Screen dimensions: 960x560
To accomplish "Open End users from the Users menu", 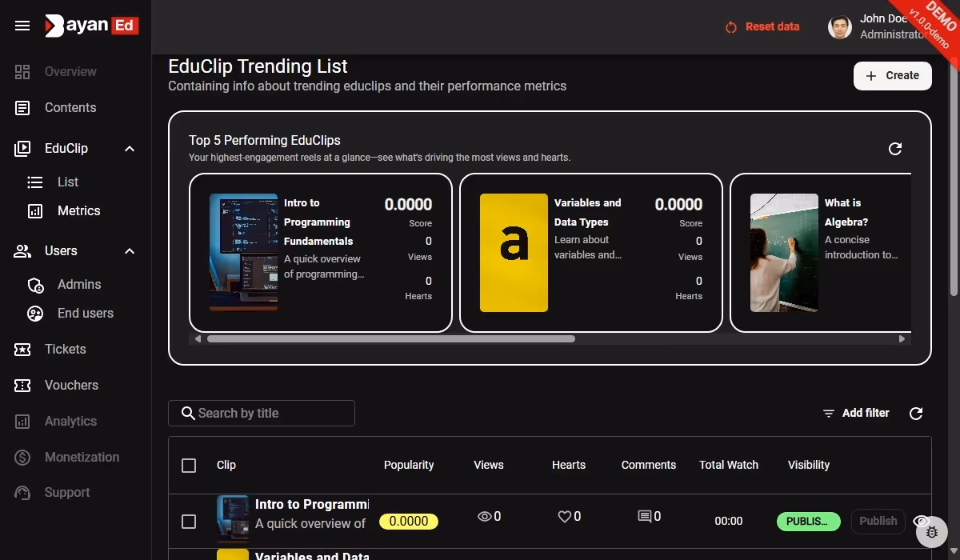I will tap(85, 313).
